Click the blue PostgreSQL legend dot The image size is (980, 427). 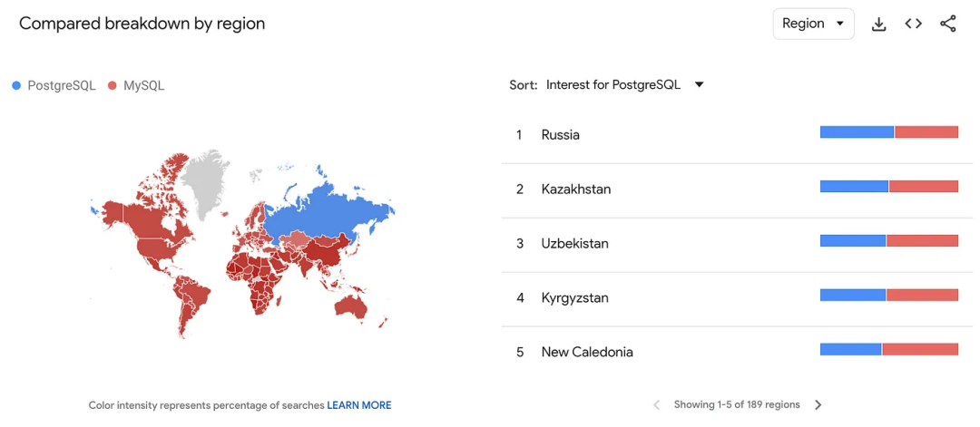coord(16,86)
